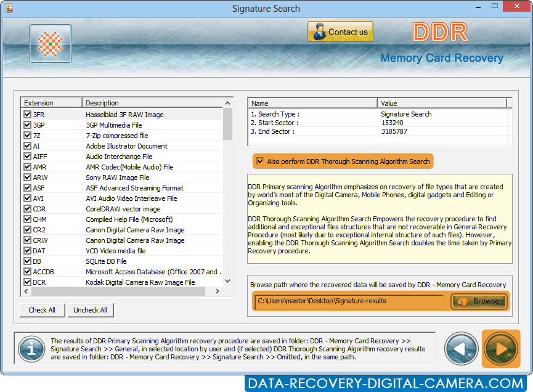Go back with the blue left arrow button
Viewport: 533px width, 392px height.
[462, 349]
